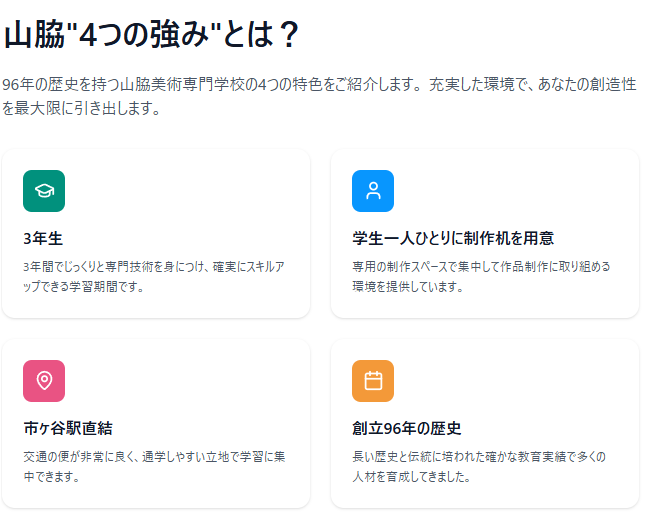
Task: Click the 長い歴史と伝統 description text
Action: (x=480, y=466)
